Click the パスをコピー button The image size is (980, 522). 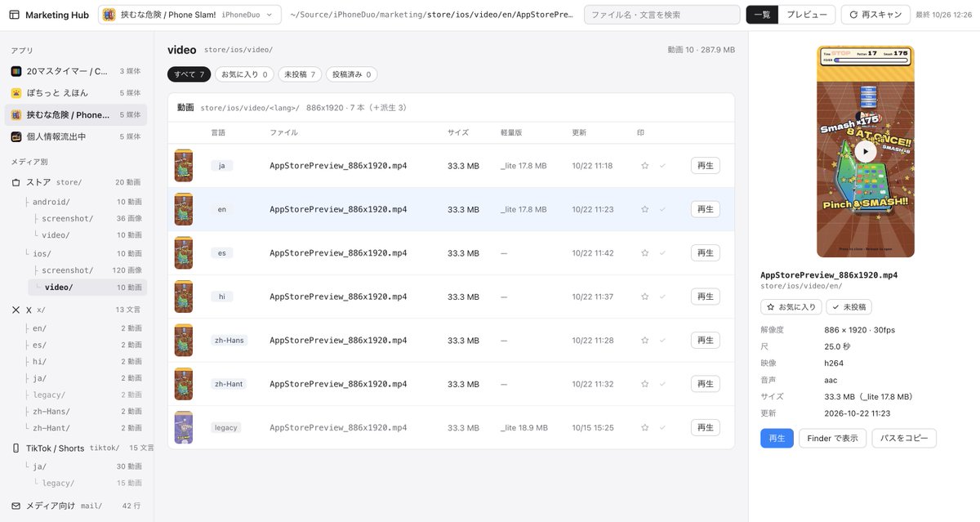pos(904,439)
